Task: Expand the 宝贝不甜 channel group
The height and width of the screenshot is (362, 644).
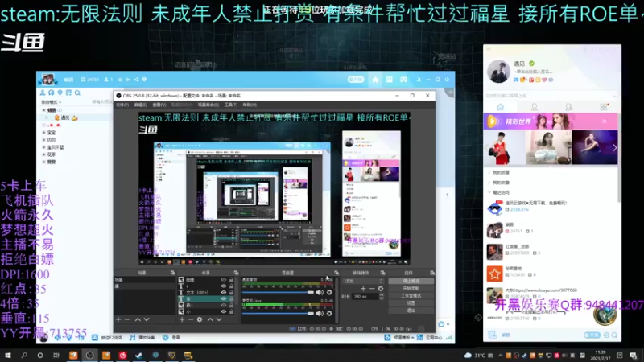Action: [44, 147]
